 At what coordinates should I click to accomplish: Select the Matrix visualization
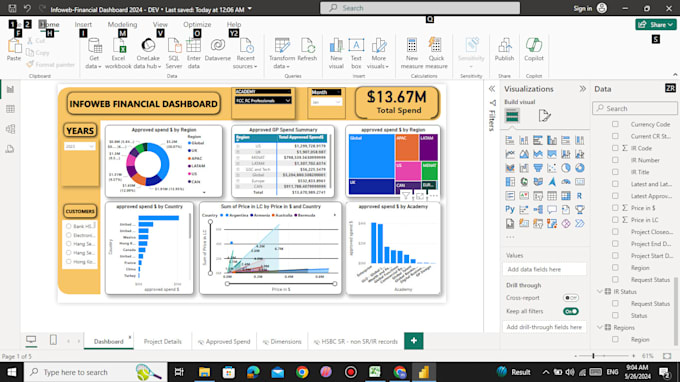pos(566,196)
